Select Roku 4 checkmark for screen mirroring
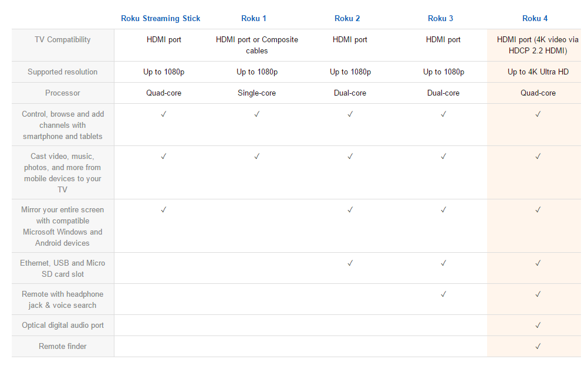 [538, 209]
